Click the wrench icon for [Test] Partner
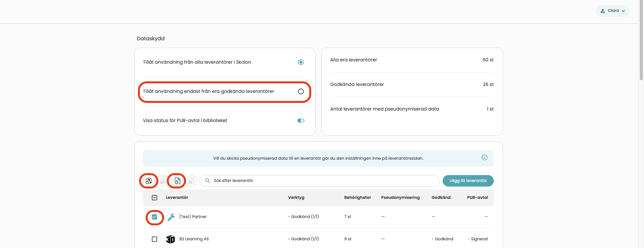Viewport: 644px width, 248px height. click(x=171, y=217)
